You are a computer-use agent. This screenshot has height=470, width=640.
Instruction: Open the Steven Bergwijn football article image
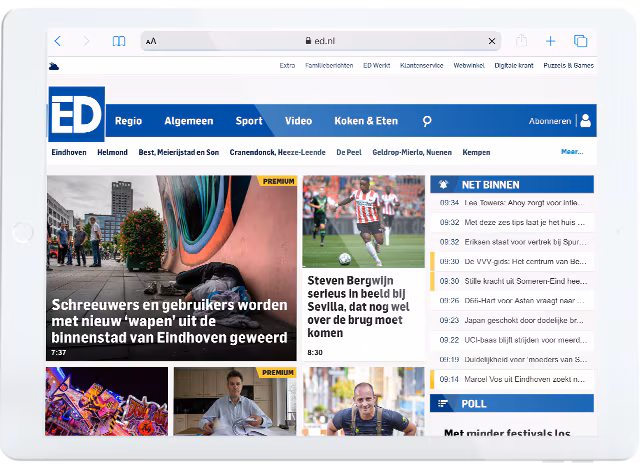364,222
